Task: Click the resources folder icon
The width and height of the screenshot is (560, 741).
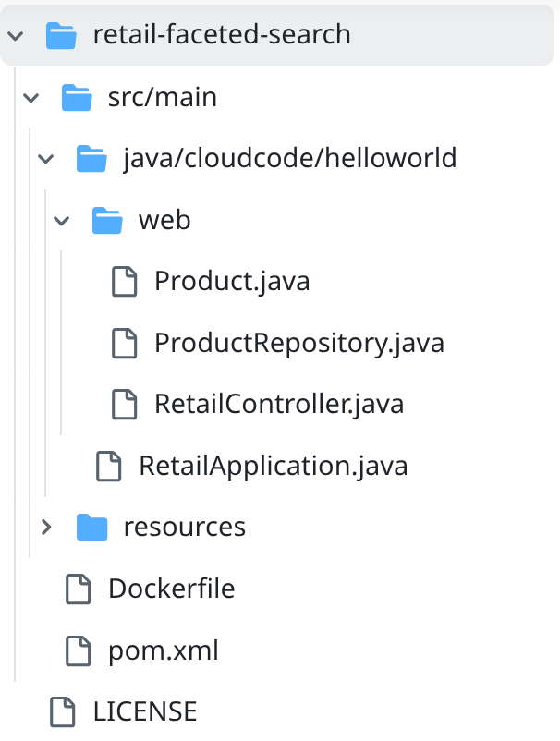Action: [91, 527]
